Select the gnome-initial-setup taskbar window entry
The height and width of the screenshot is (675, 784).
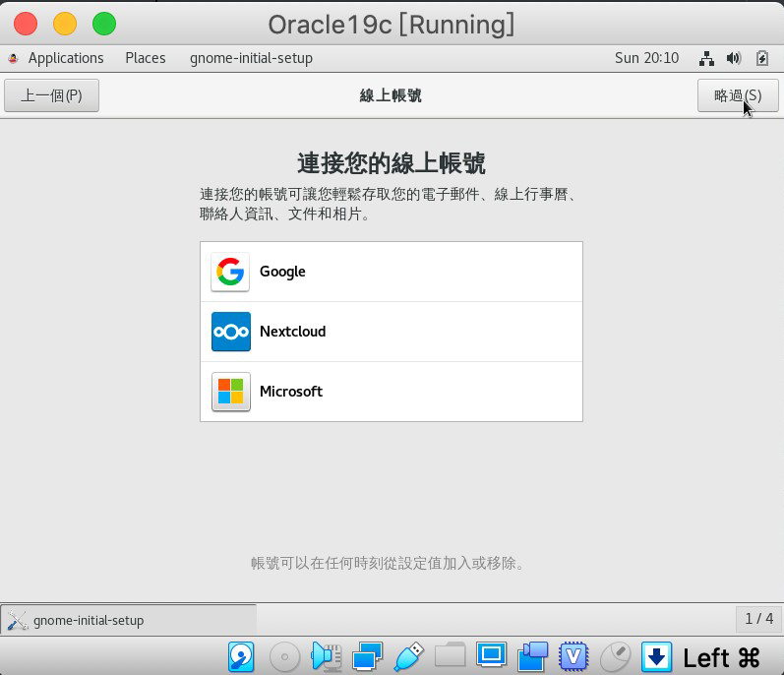129,620
